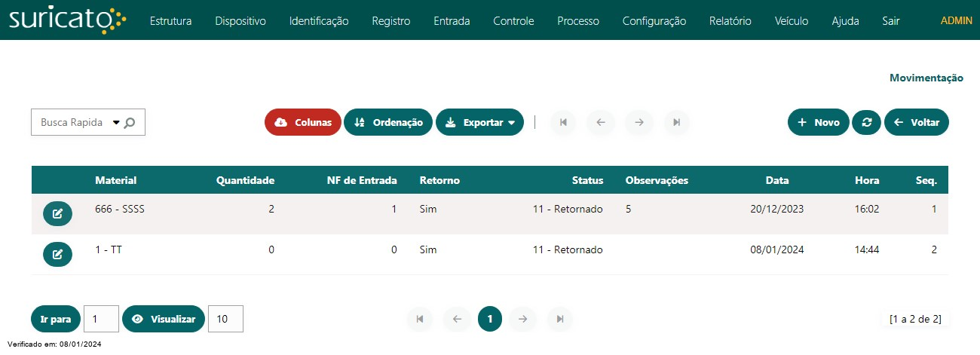Viewport: 980px width, 355px height.
Task: Jump to last page in bottom pagination
Action: point(560,320)
